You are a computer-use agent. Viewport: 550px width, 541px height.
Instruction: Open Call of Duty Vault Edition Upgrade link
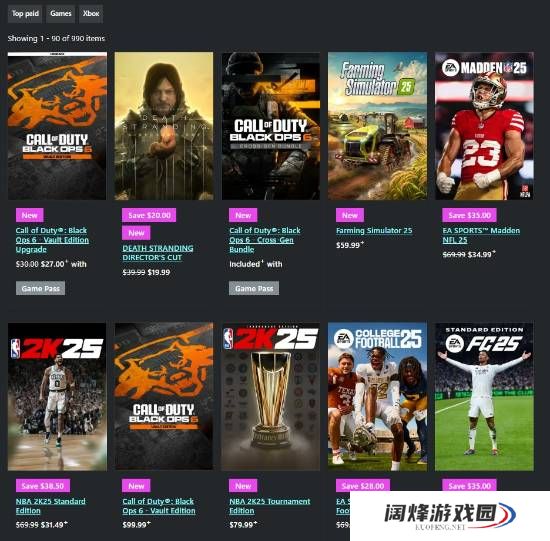[x=52, y=240]
